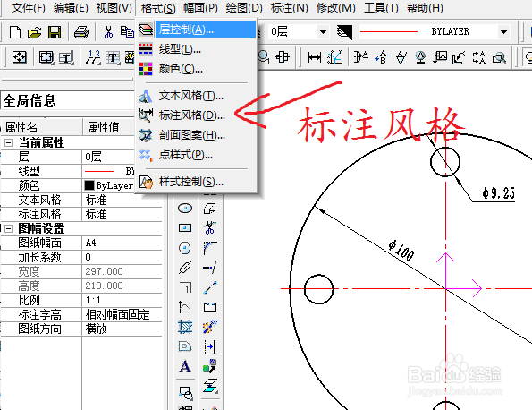Open the 帮助(H) menu
The height and width of the screenshot is (410, 532).
point(425,8)
